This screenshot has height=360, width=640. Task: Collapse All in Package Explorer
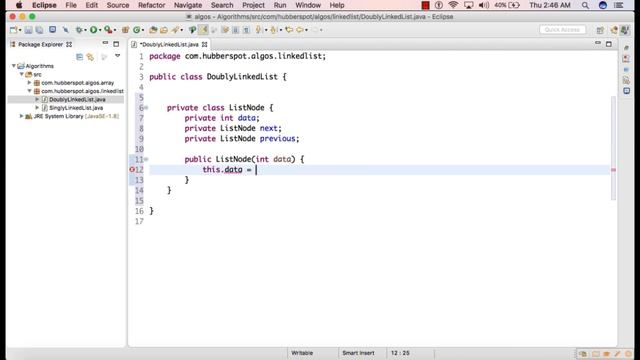pos(80,57)
